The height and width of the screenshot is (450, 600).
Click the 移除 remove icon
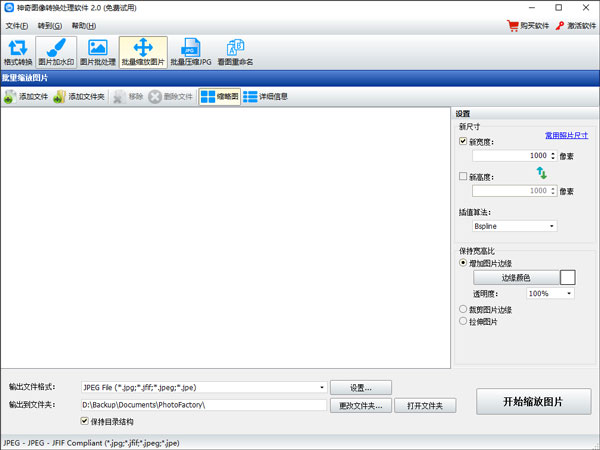tap(119, 97)
